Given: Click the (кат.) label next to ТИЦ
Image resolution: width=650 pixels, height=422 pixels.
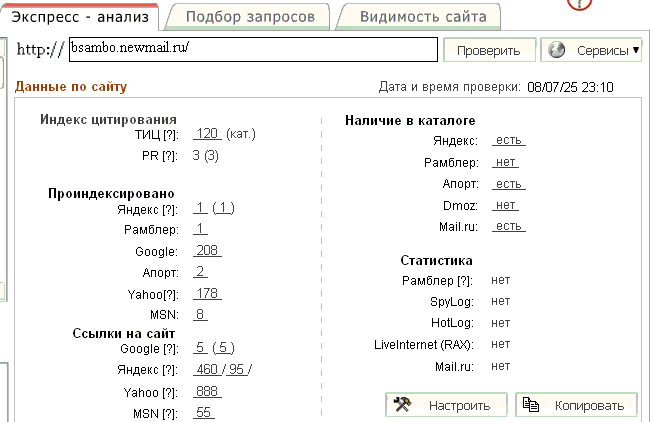Looking at the screenshot, I should click(x=241, y=134).
